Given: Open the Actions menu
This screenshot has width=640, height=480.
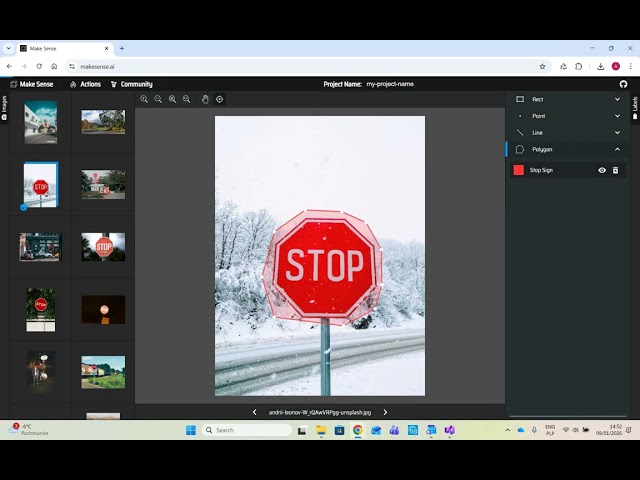Looking at the screenshot, I should click(x=85, y=84).
